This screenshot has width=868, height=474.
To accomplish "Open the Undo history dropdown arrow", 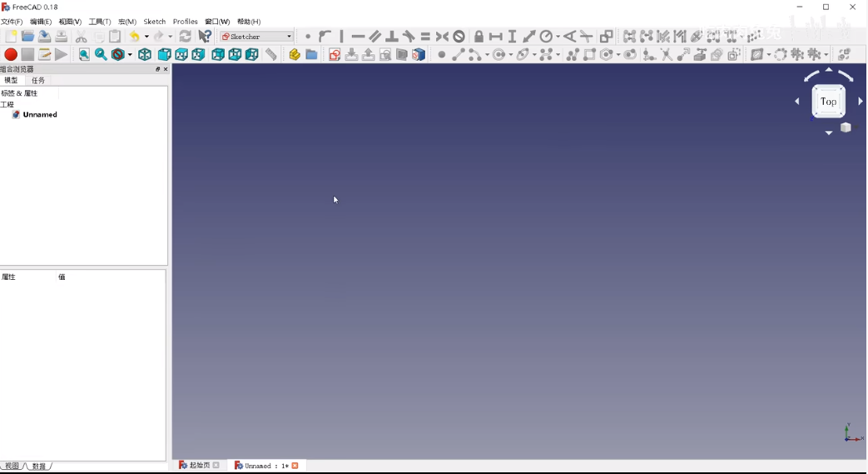I will [x=146, y=37].
